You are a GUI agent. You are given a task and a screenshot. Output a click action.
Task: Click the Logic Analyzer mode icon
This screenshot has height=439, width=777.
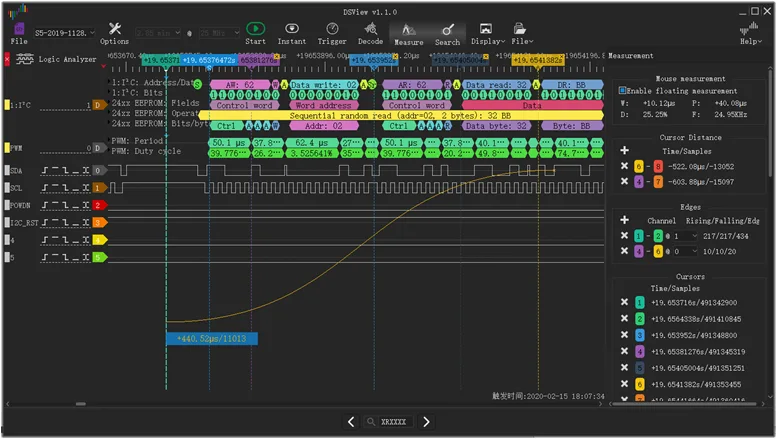25,59
